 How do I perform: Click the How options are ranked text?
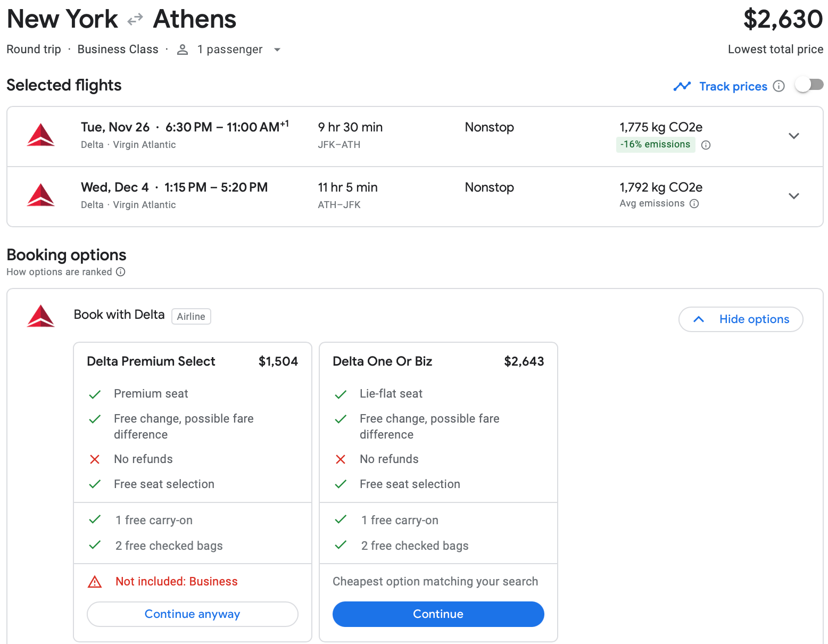59,272
